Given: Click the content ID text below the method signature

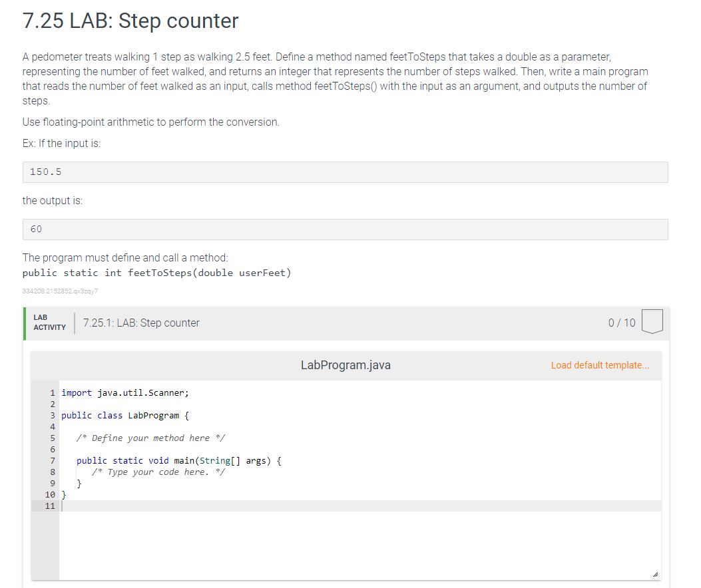Looking at the screenshot, I should click(59, 291).
